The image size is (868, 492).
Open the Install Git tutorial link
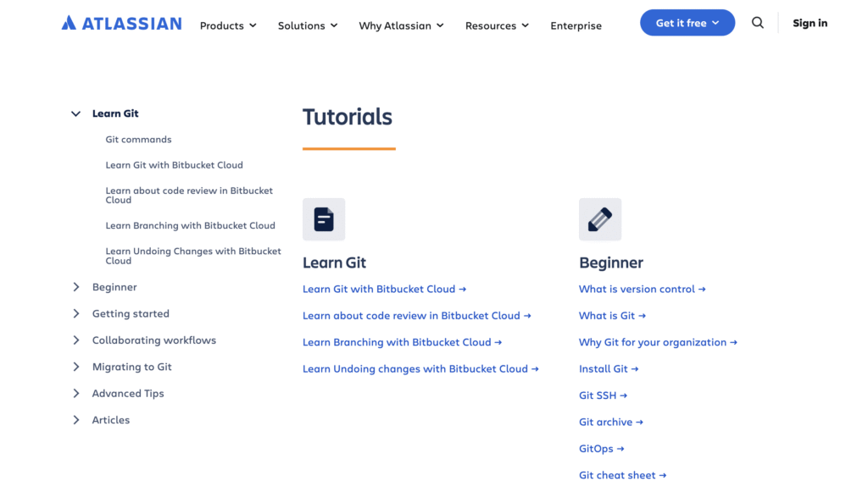(x=609, y=368)
